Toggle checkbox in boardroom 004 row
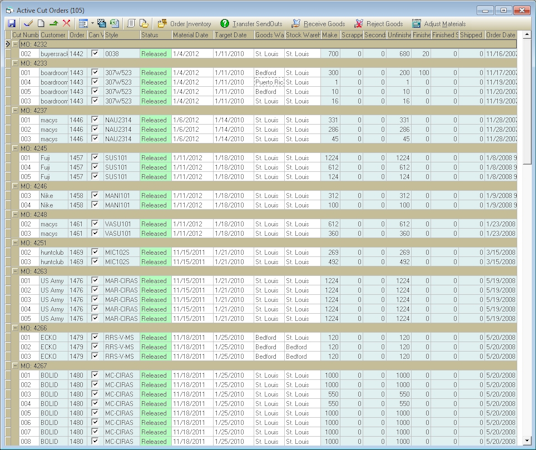This screenshot has width=536, height=450. point(95,82)
